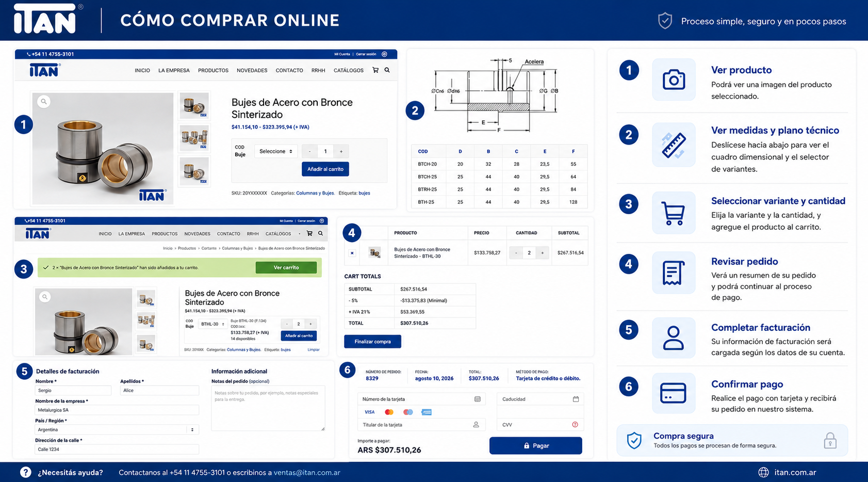Click the calendar icon in the Caducidad field
The image size is (868, 482).
[576, 399]
